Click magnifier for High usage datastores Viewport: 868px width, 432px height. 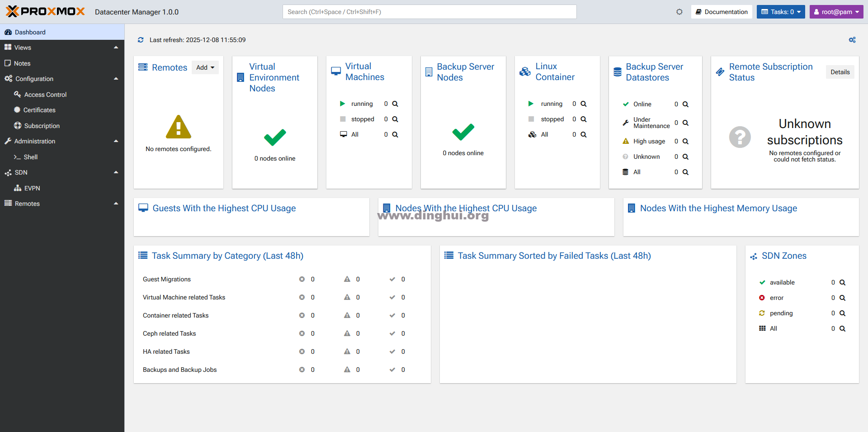coord(685,141)
